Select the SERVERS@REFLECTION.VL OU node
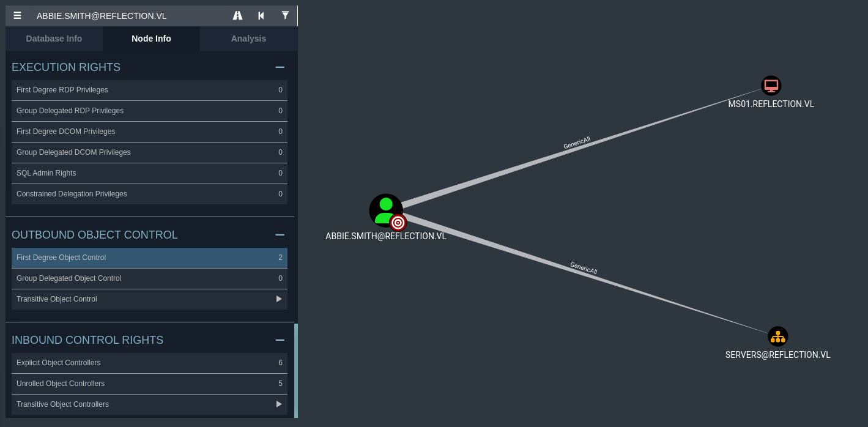Image resolution: width=868 pixels, height=427 pixels. (777, 336)
